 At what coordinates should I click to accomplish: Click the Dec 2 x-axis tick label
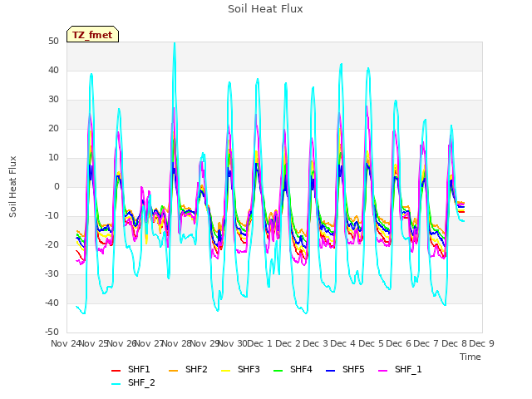pyautogui.click(x=288, y=344)
